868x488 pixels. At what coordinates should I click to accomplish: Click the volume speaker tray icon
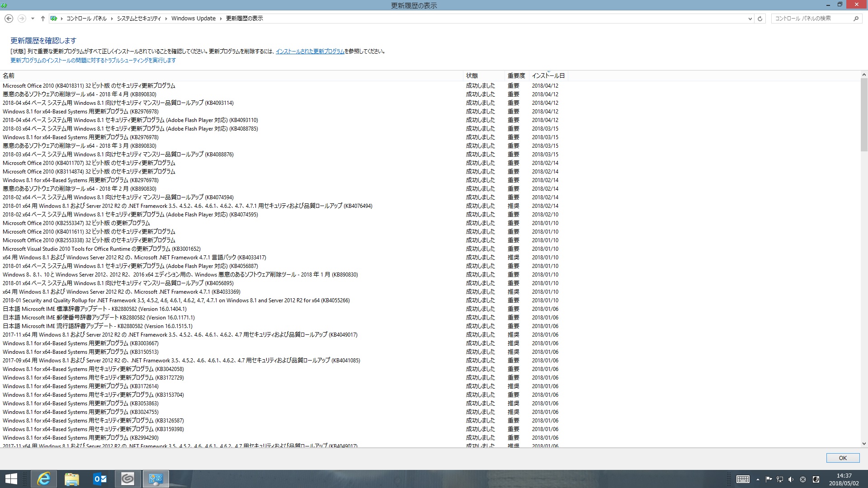click(791, 479)
